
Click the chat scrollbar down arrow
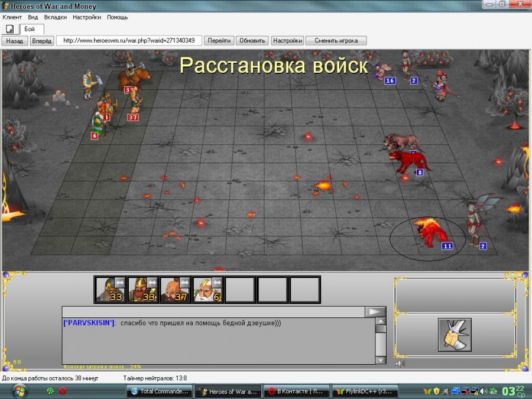pyautogui.click(x=381, y=360)
